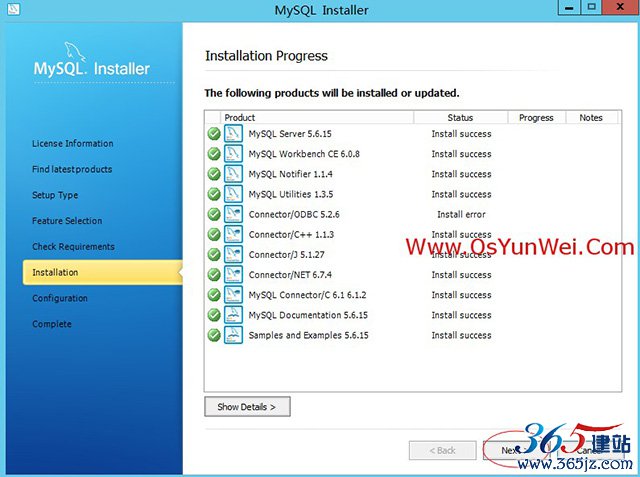Close the MySQL Installer window
640x477 pixels.
[x=620, y=7]
